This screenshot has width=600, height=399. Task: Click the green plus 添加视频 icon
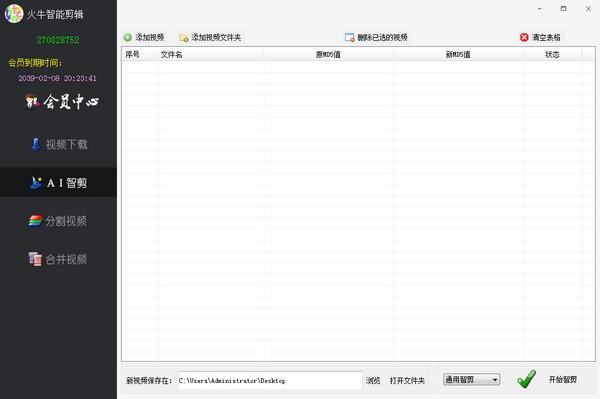tap(127, 37)
